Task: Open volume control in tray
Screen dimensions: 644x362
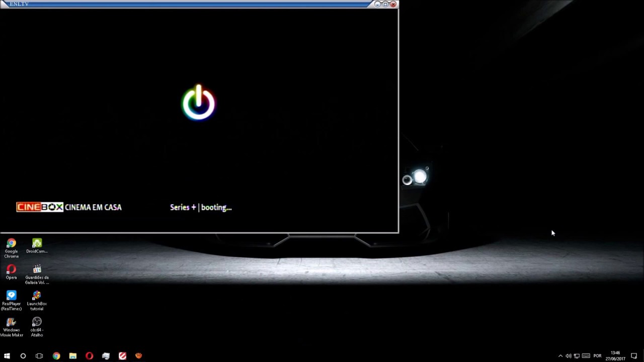Action: tap(569, 356)
